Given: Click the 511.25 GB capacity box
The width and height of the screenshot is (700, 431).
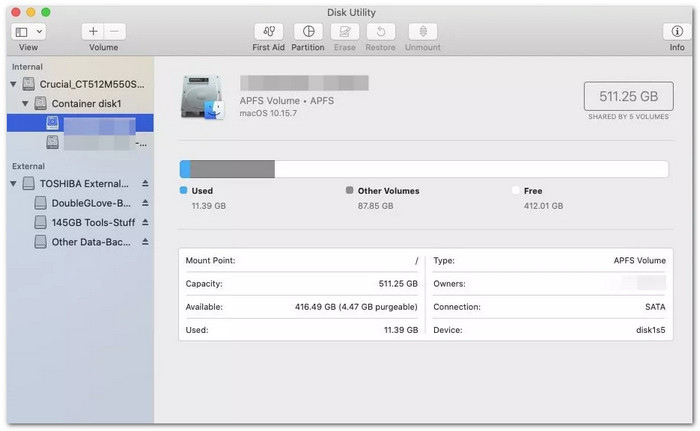Looking at the screenshot, I should (629, 96).
